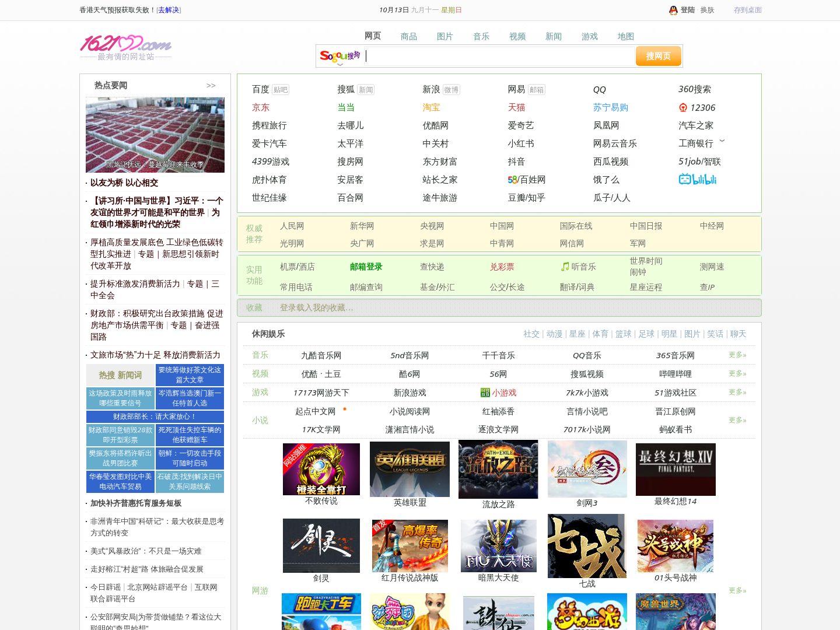Open the 跑跑卡丁车 game thumbnail
The image size is (840, 630).
tap(321, 611)
